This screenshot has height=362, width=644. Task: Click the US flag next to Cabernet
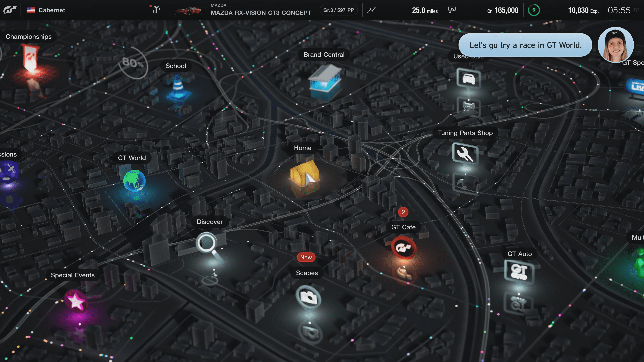[x=31, y=10]
